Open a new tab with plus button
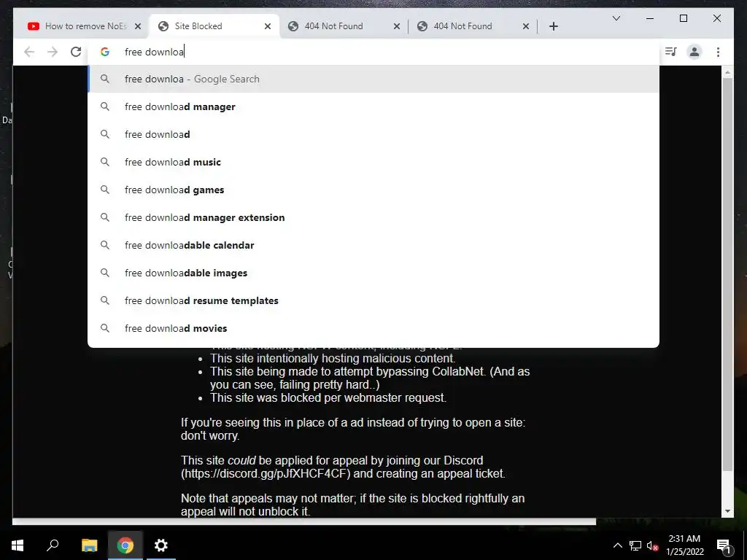The image size is (747, 560). 553,26
